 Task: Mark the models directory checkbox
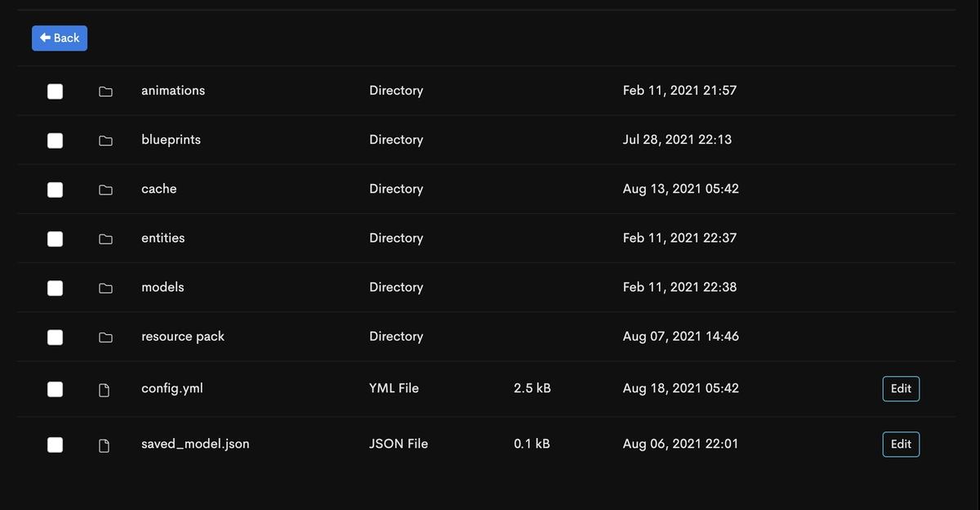(x=55, y=288)
